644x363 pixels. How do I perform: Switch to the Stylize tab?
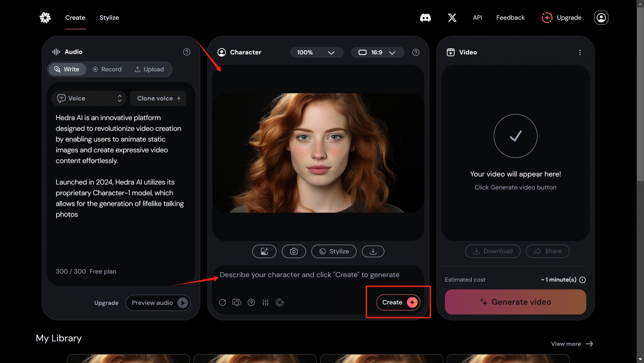coord(109,17)
